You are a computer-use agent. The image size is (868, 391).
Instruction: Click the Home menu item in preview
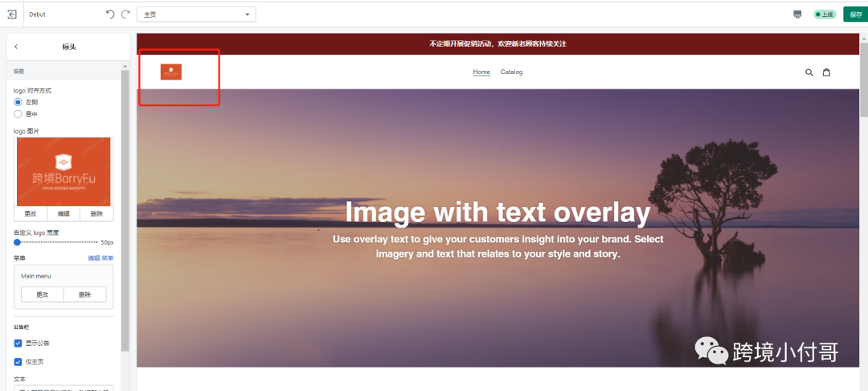tap(481, 72)
